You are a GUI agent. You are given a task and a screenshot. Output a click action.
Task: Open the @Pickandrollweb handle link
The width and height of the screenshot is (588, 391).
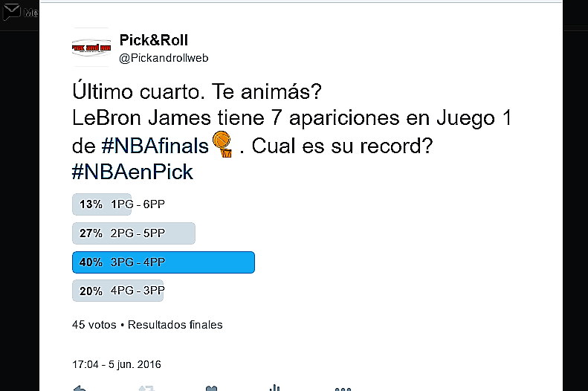pyautogui.click(x=164, y=58)
